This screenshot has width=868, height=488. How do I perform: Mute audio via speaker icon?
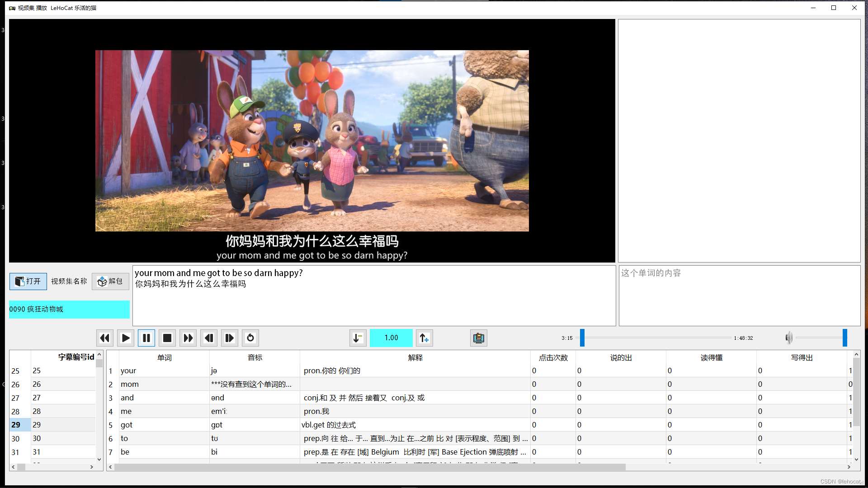(x=788, y=338)
